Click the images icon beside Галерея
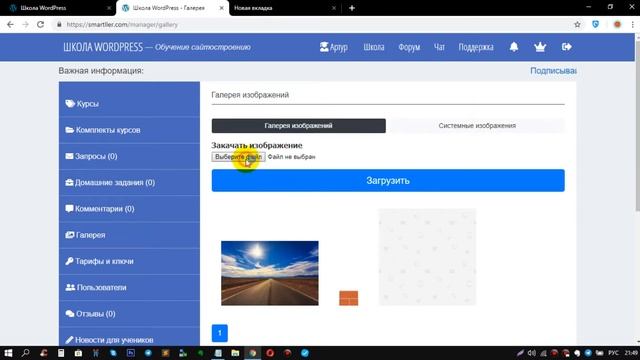The height and width of the screenshot is (360, 640). 70,235
